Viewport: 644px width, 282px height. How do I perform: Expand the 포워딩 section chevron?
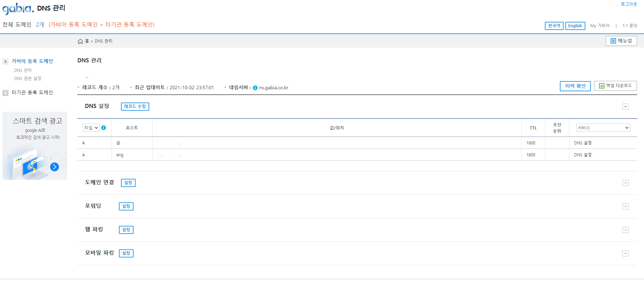click(626, 206)
